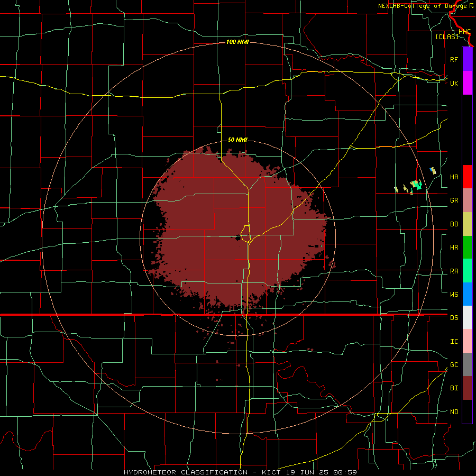Click the IC legend label

pos(454,342)
